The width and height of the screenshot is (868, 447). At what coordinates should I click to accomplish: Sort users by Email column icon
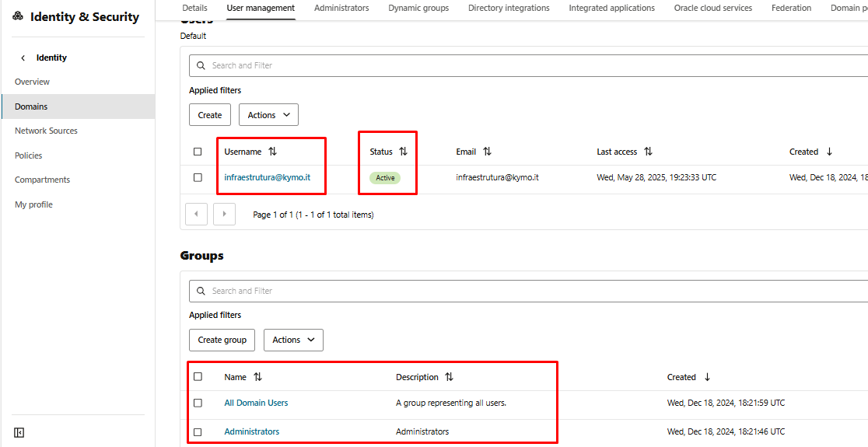(x=487, y=152)
